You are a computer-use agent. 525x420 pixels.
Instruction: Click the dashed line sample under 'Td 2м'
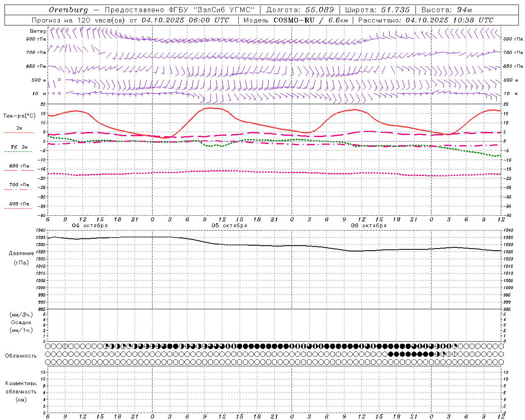[x=18, y=152]
